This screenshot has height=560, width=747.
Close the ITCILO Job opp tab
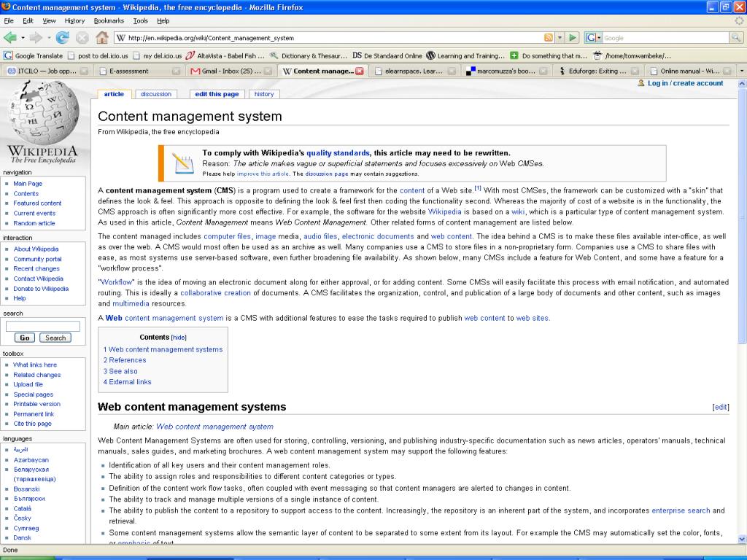[x=84, y=71]
